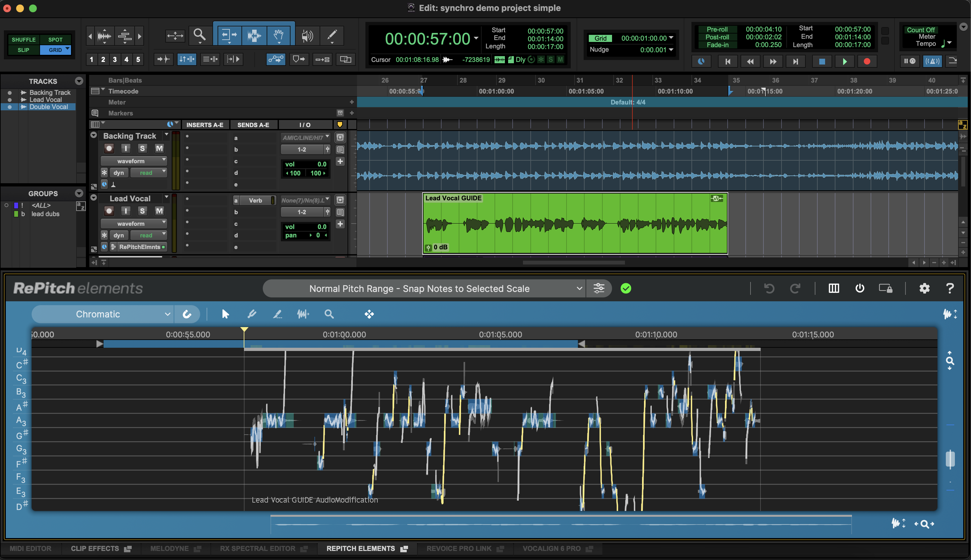Open the Clip Effects tab
Image resolution: width=971 pixels, height=560 pixels.
click(x=95, y=548)
